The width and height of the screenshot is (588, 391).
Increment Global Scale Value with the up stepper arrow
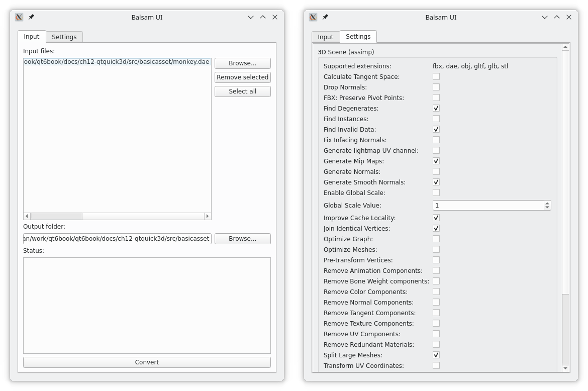click(547, 203)
